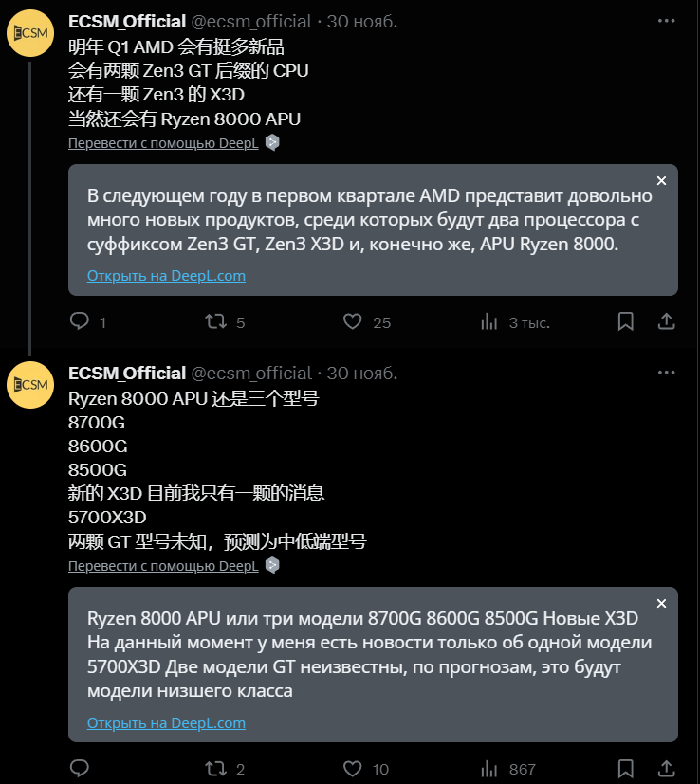Open the more options menu on the second tweet
The height and width of the screenshot is (784, 700).
(667, 373)
